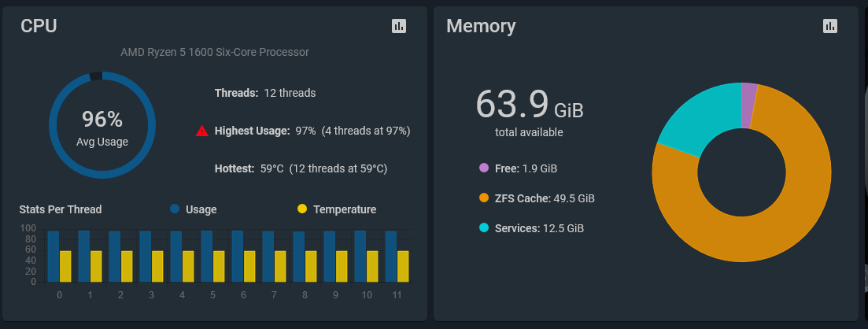The height and width of the screenshot is (329, 868).
Task: Click the usage bar for thread 0
Action: point(54,256)
